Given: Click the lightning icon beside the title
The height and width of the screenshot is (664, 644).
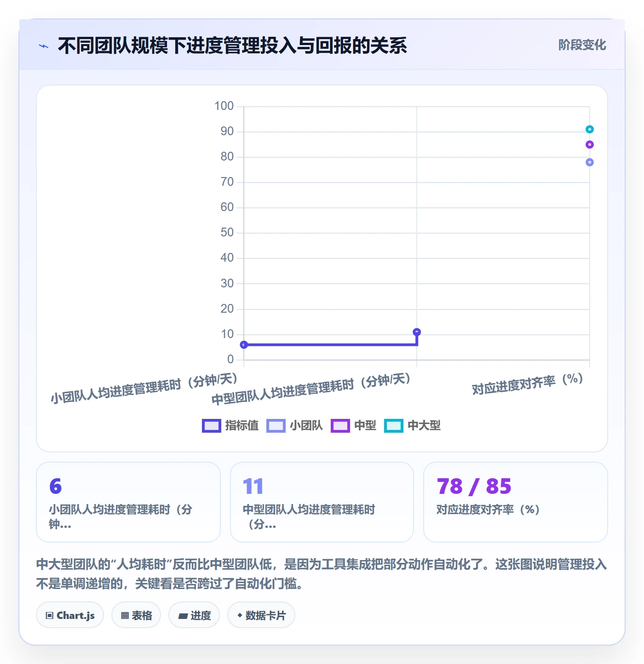Looking at the screenshot, I should click(44, 46).
